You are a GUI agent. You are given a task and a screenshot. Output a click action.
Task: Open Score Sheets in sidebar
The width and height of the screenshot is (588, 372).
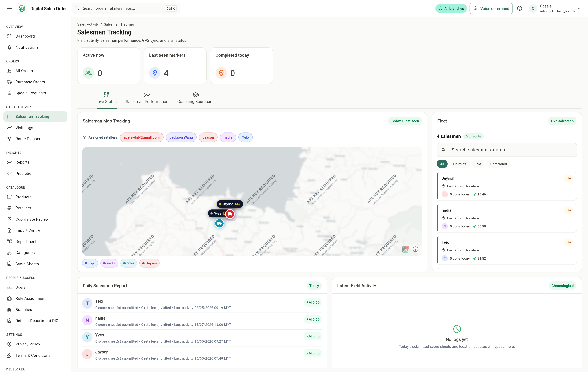click(35, 264)
